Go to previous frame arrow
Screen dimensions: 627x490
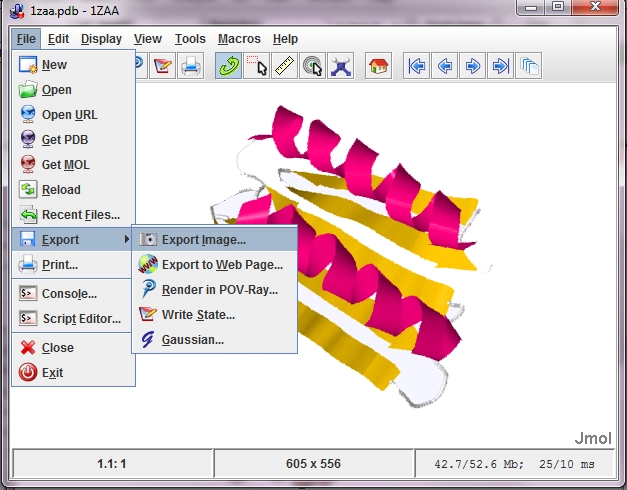444,66
